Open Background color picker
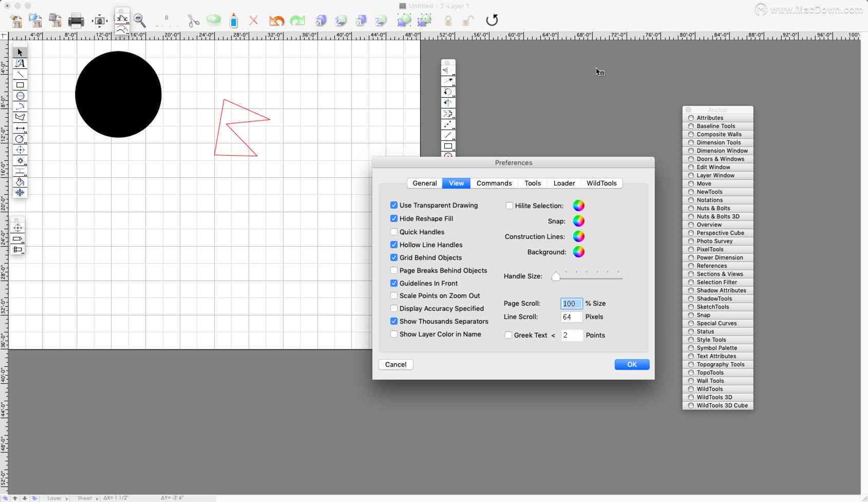This screenshot has height=502, width=868. pos(578,252)
